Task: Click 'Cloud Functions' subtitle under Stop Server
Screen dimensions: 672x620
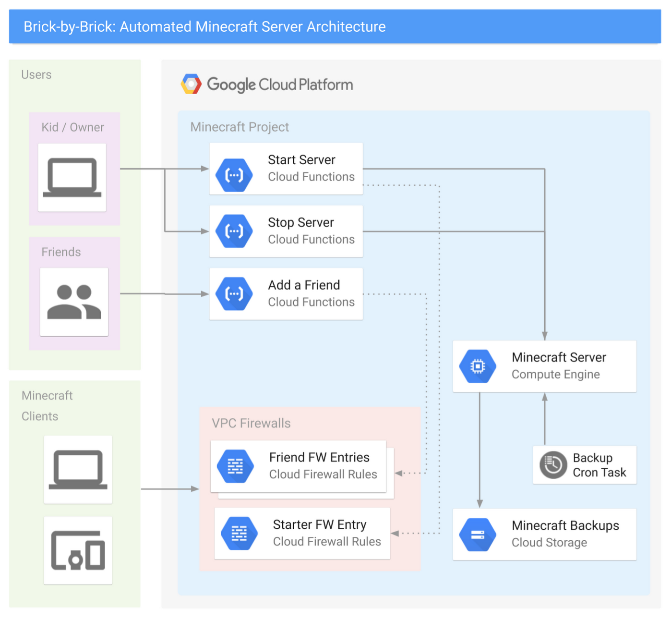Action: (x=311, y=239)
